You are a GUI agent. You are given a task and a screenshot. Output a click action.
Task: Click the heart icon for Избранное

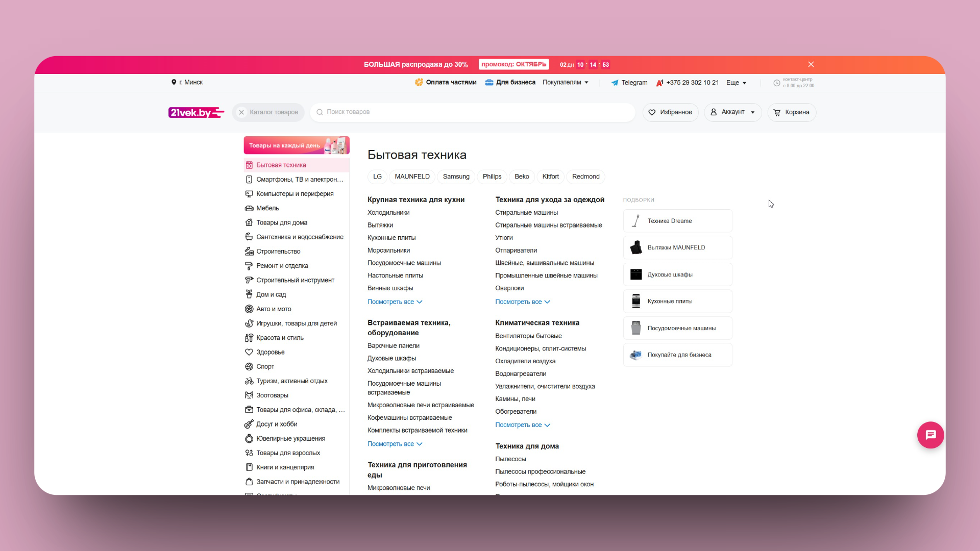point(652,112)
